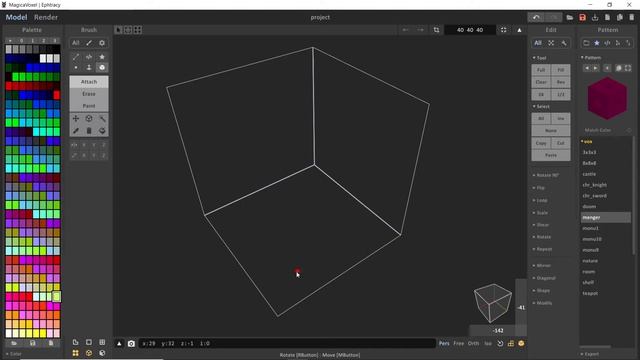Go to the previous pattern arrow

pyautogui.click(x=587, y=68)
